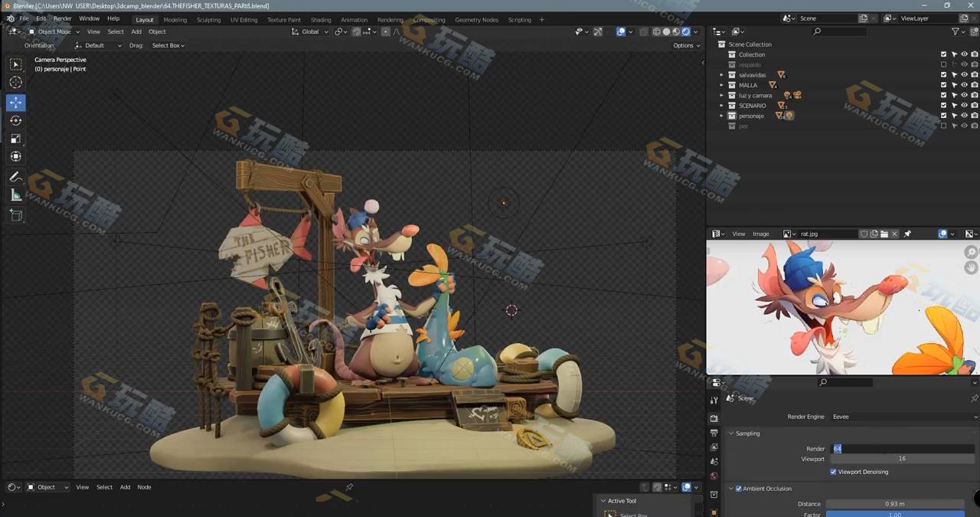Hide the personaje collection with eye icon
The image size is (980, 517).
click(964, 116)
